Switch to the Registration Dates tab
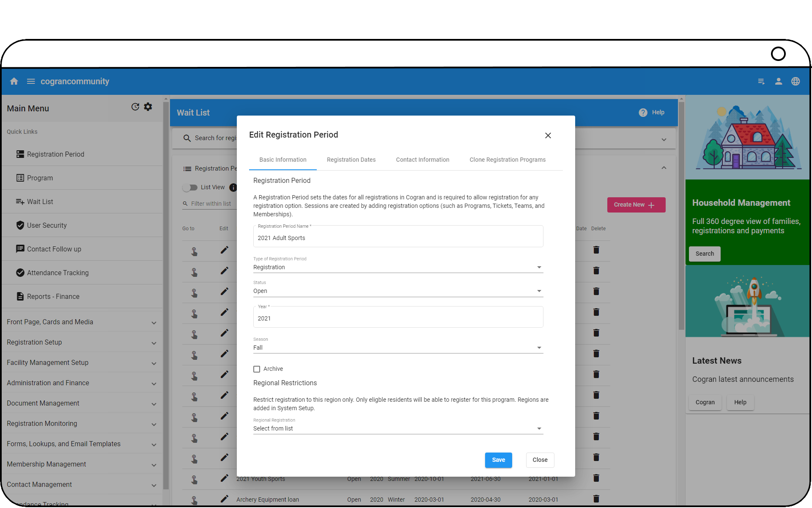 [x=351, y=160]
